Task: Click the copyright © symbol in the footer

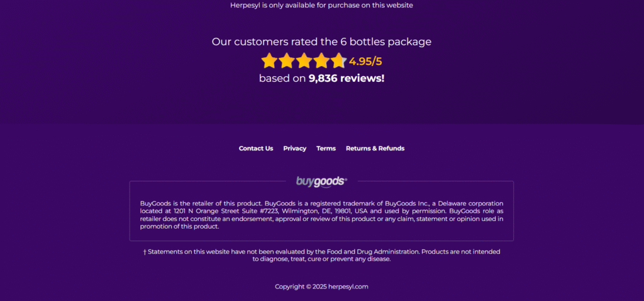Action: pyautogui.click(x=309, y=287)
